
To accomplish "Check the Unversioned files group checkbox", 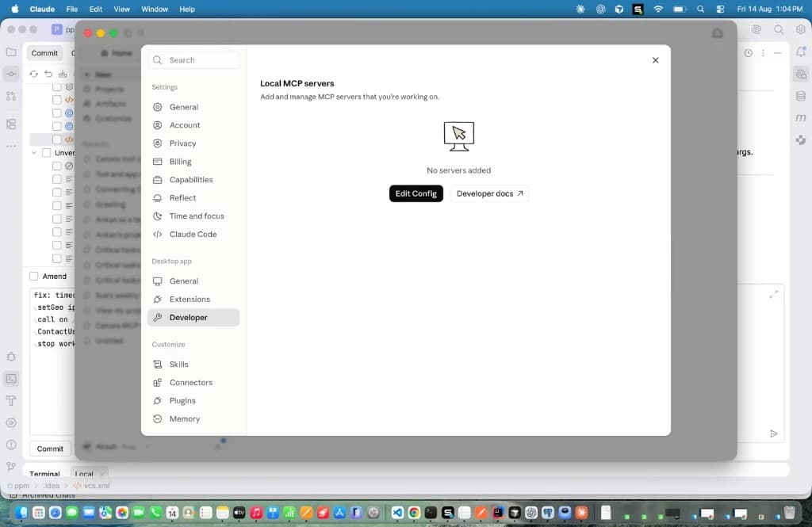I will 47,153.
